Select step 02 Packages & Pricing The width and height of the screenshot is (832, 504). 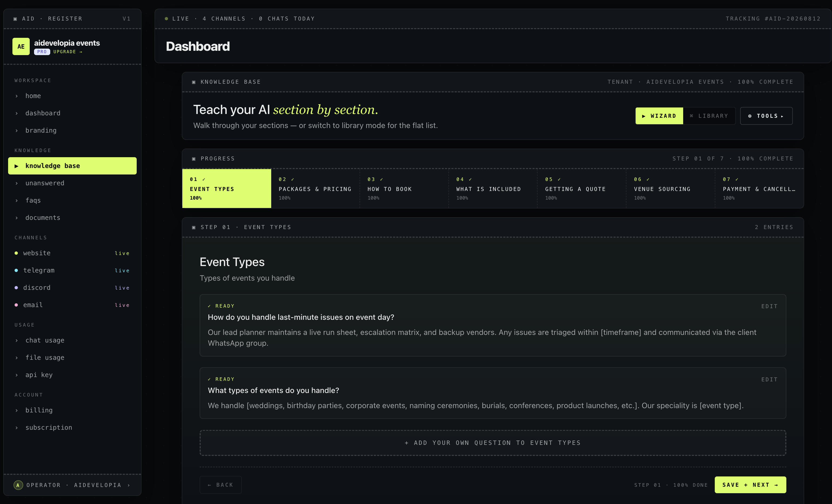316,188
